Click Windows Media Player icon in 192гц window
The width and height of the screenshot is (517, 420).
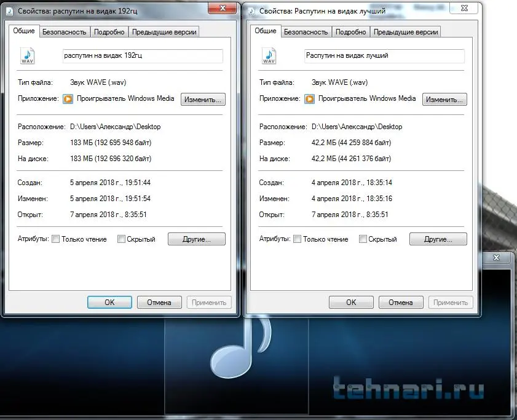tap(68, 98)
